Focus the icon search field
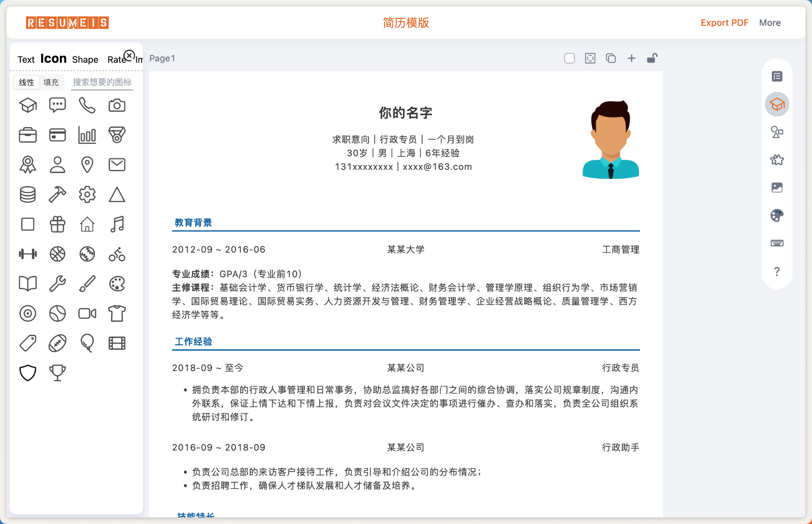Screen dimensions: 812x524 (x=102, y=82)
